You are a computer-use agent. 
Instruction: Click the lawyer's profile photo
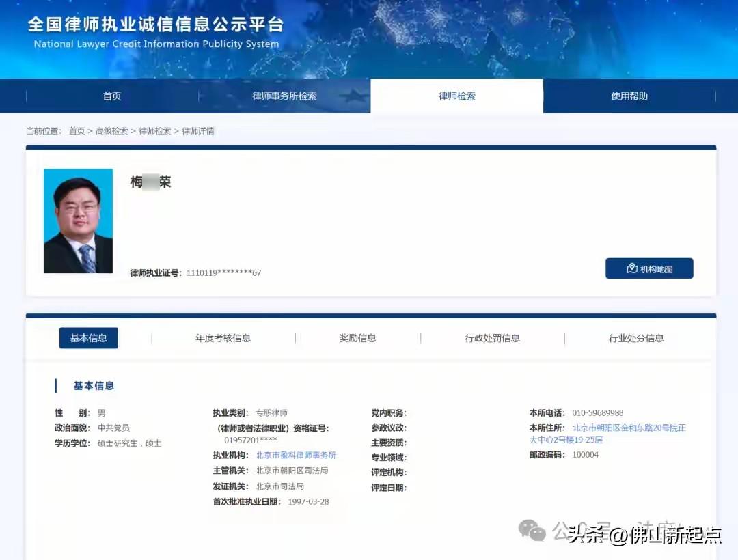coord(77,220)
